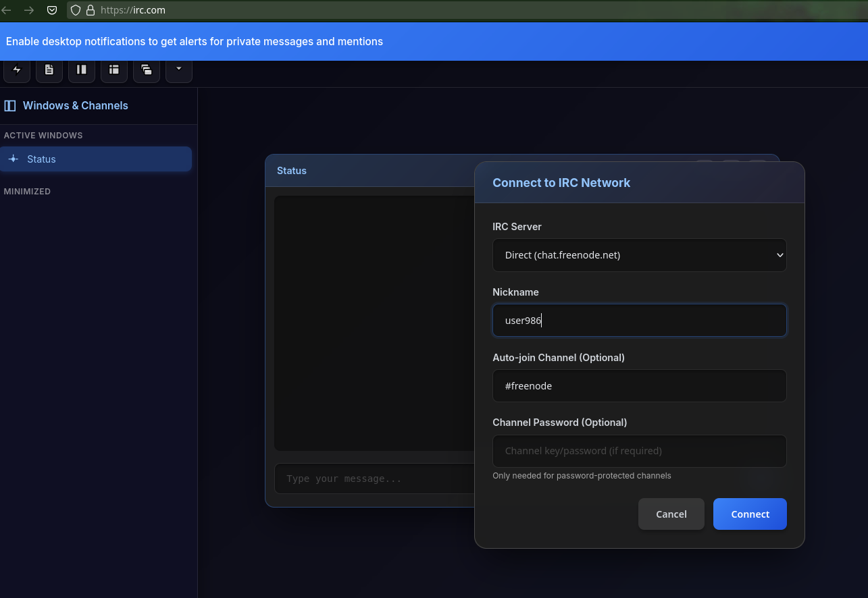The height and width of the screenshot is (598, 868).
Task: Click the Auto-join Channel input field
Action: pos(639,386)
